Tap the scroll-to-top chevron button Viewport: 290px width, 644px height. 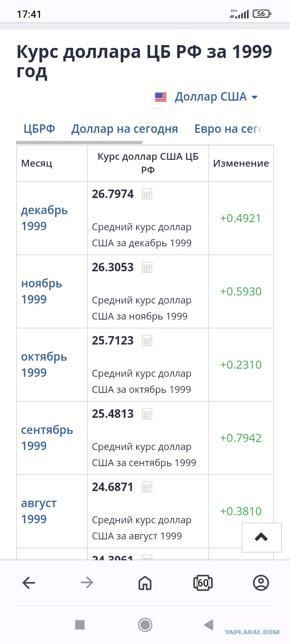(261, 537)
